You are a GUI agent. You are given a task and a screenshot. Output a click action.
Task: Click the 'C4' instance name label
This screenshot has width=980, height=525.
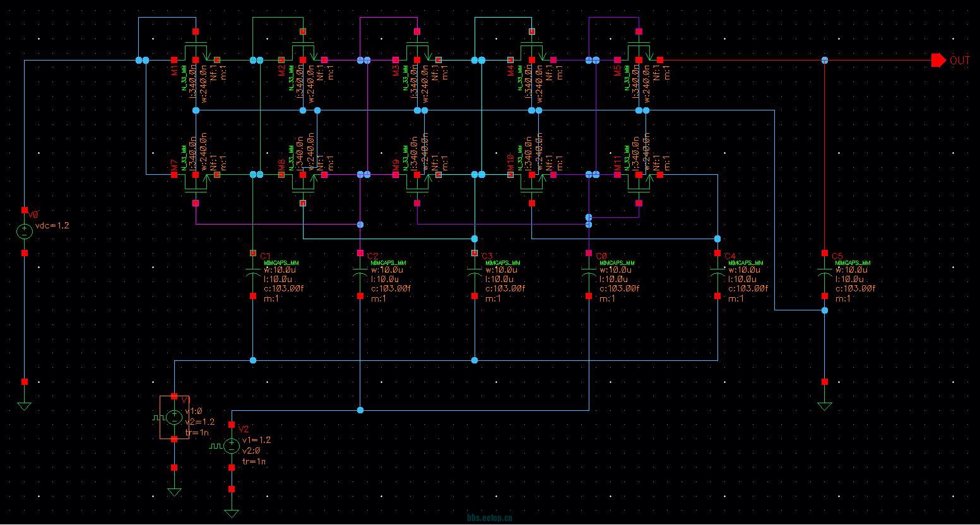pos(730,256)
